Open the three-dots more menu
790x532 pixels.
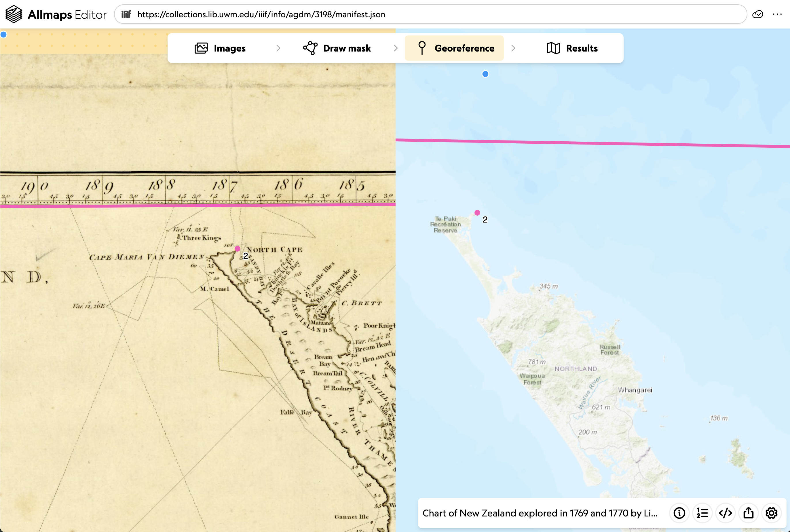(x=777, y=14)
